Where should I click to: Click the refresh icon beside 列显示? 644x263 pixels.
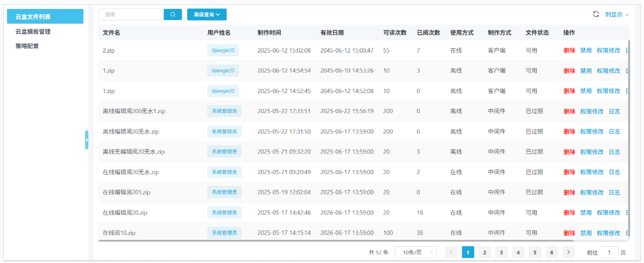596,14
